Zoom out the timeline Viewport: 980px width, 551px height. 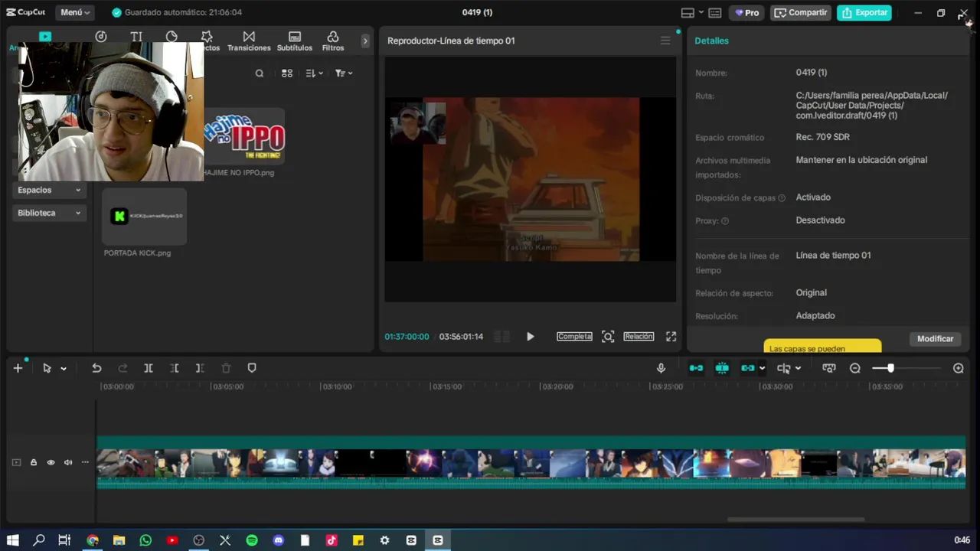coord(855,368)
